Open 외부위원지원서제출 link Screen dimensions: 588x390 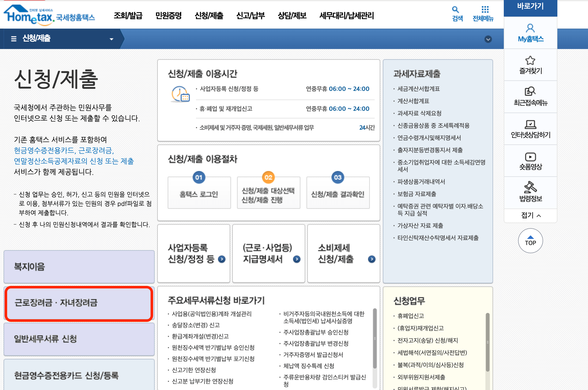[x=421, y=377]
